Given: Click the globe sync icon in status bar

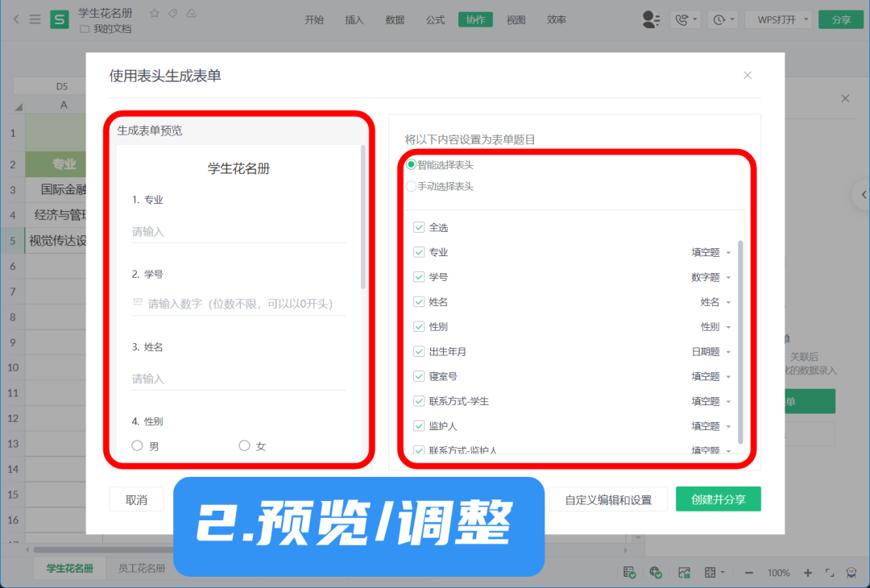Looking at the screenshot, I should [656, 572].
